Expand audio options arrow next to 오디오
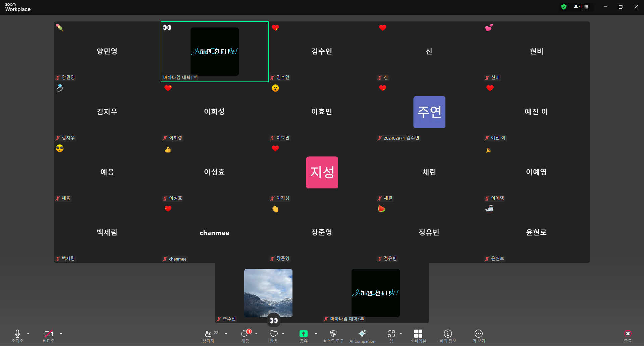The height and width of the screenshot is (346, 644). pos(28,334)
